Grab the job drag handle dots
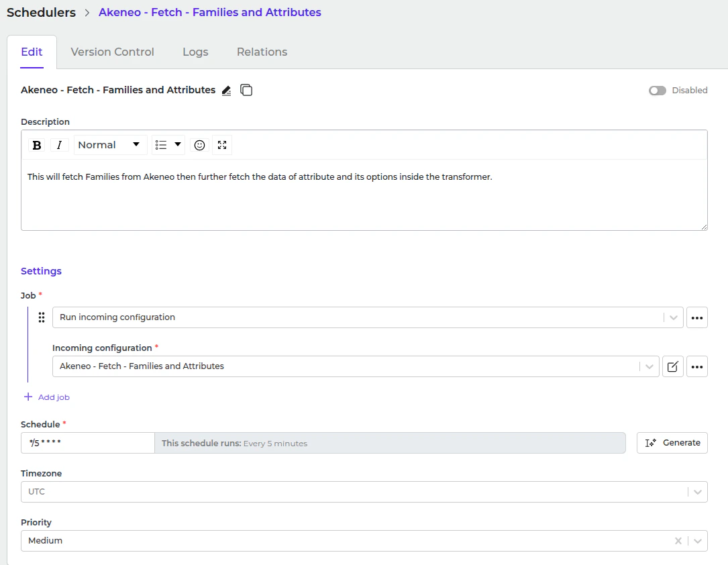The image size is (728, 565). click(42, 317)
